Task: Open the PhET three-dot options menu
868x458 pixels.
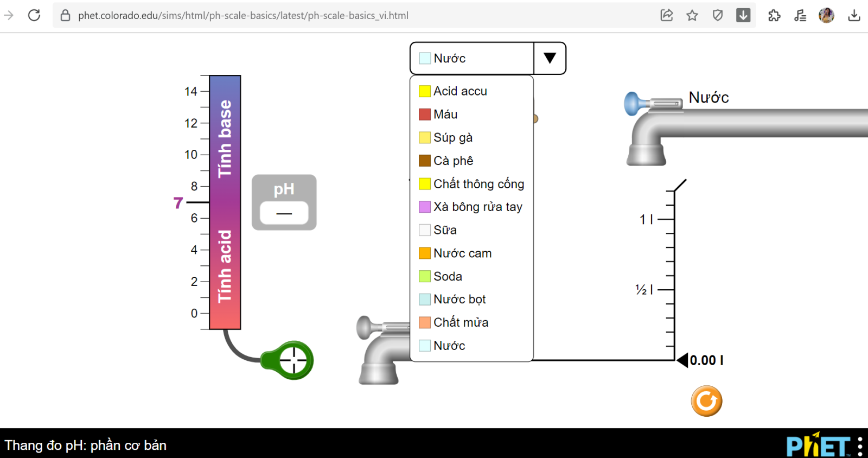Action: [860, 446]
